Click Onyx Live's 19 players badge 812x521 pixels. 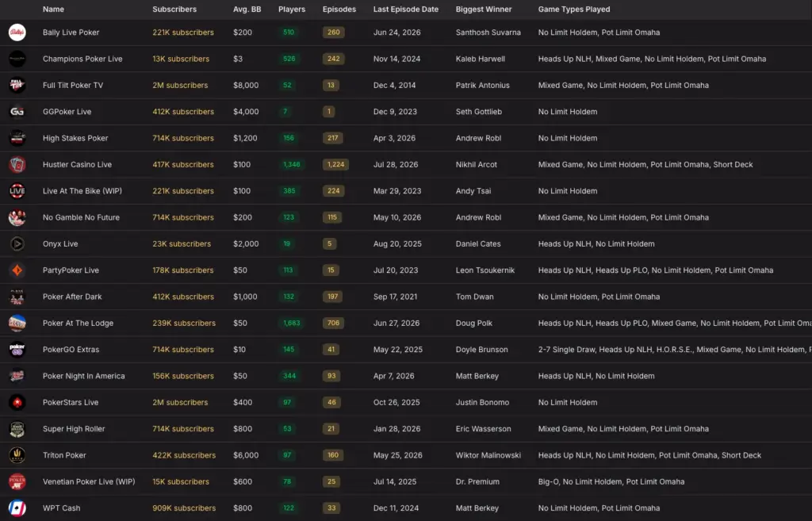(286, 243)
